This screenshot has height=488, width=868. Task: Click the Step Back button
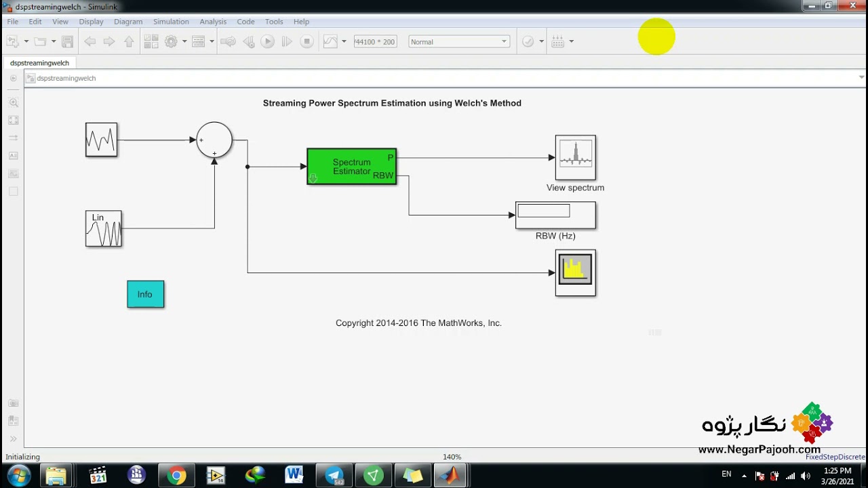(x=249, y=41)
